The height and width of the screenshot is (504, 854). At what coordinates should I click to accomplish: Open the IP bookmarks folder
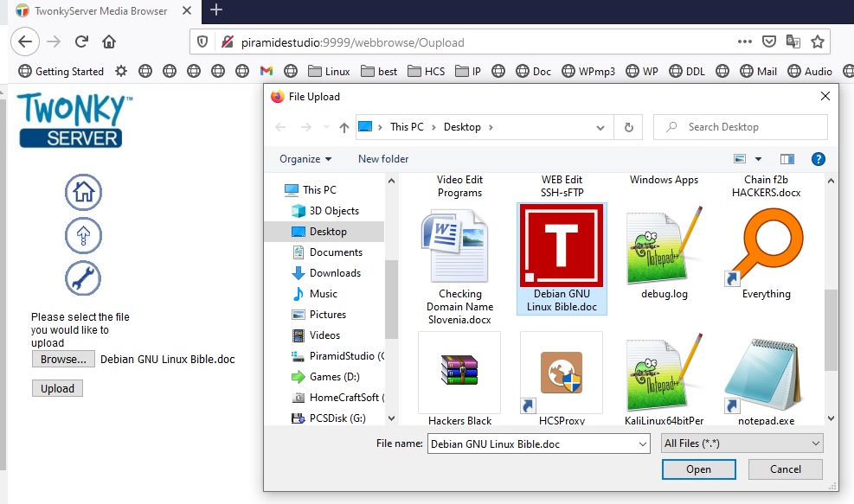point(468,71)
